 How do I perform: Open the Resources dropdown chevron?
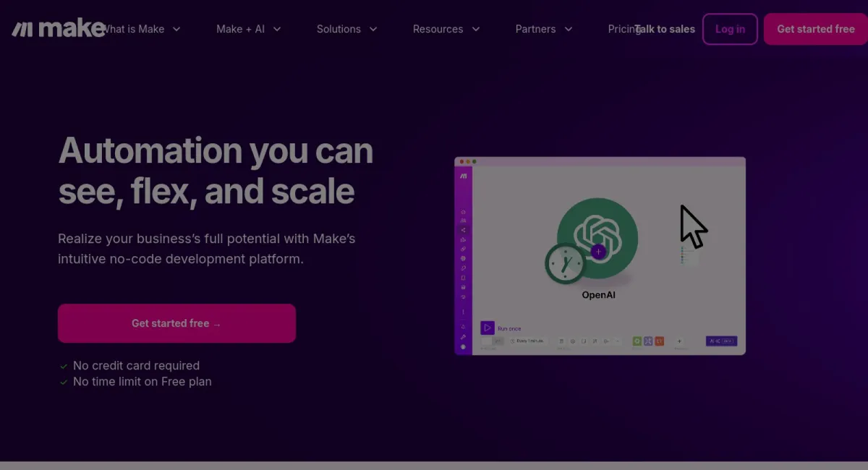476,29
